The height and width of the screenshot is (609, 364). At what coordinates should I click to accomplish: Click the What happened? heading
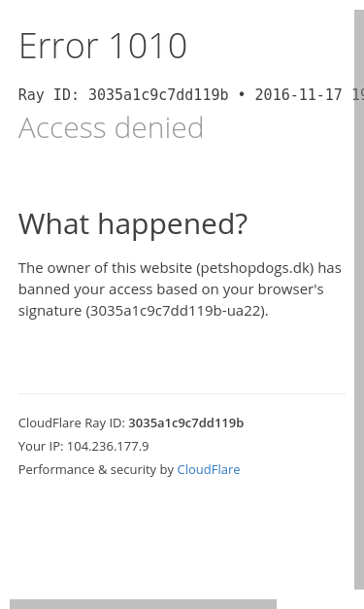coord(133,224)
